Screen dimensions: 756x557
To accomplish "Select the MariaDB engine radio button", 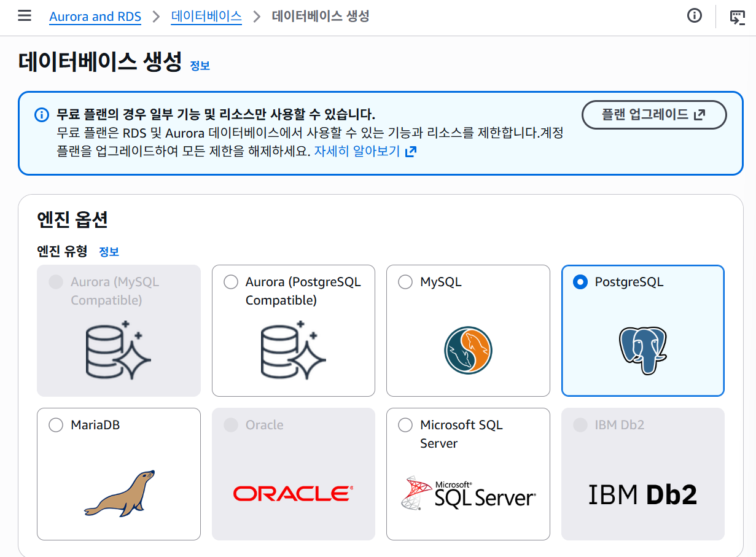I will 56,425.
